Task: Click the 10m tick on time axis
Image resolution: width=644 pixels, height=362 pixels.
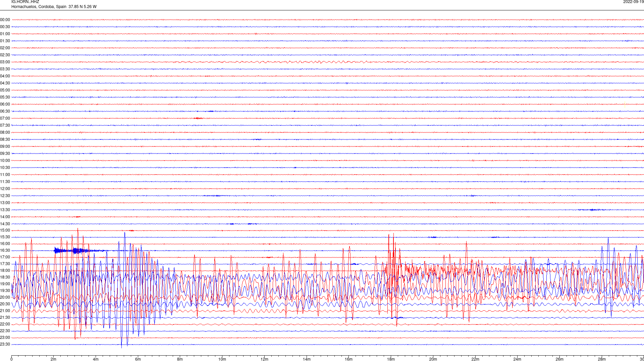Action: point(222,359)
